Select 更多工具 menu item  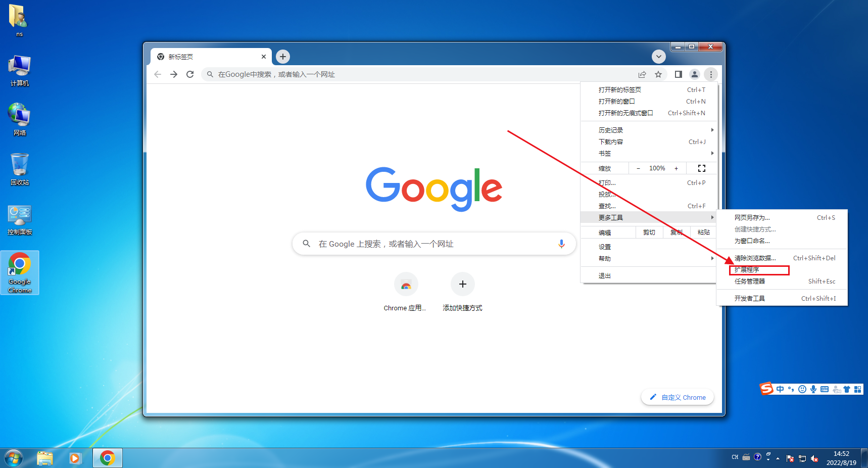(649, 217)
